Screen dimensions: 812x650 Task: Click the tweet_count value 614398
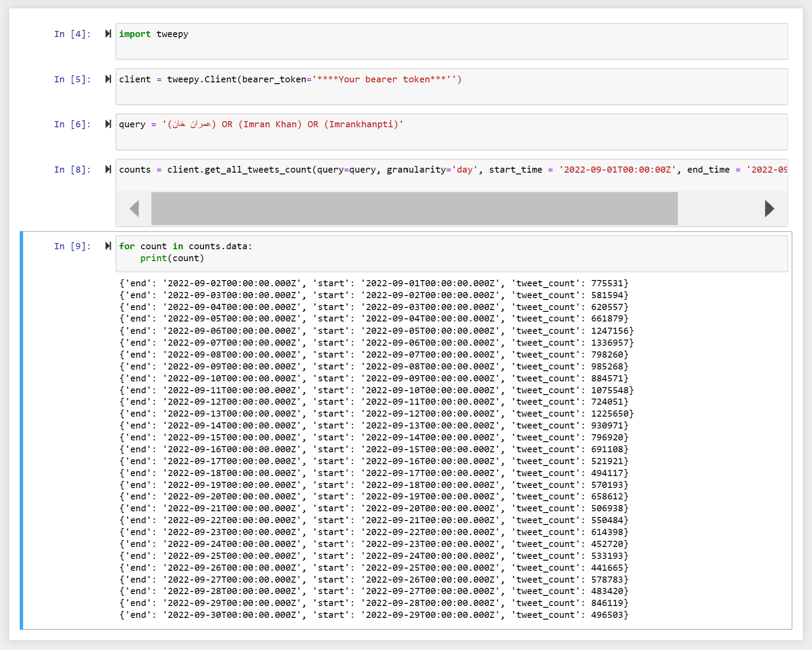tap(607, 532)
